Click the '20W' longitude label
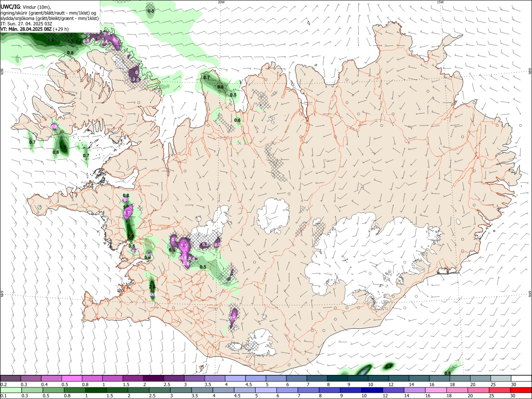532x399 pixels. tap(221, 2)
